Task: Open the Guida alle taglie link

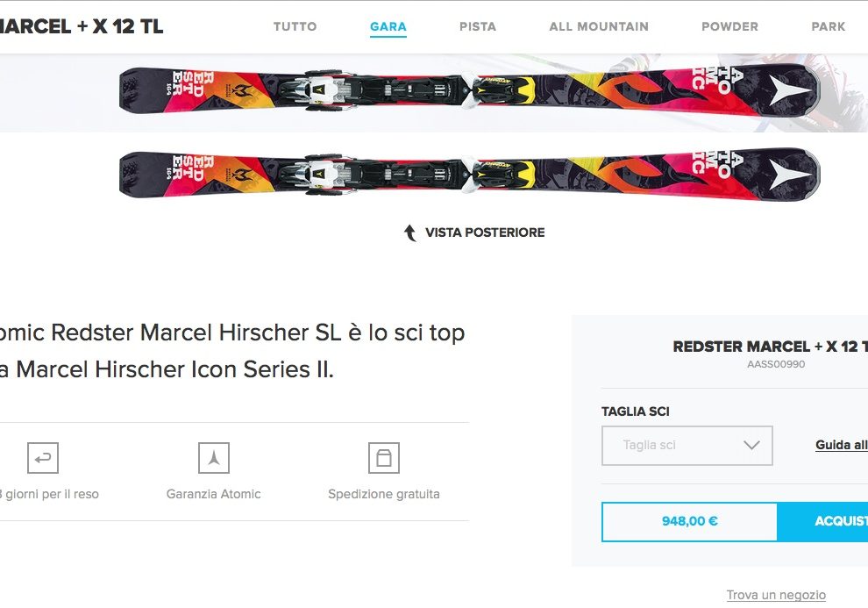Action: point(842,445)
